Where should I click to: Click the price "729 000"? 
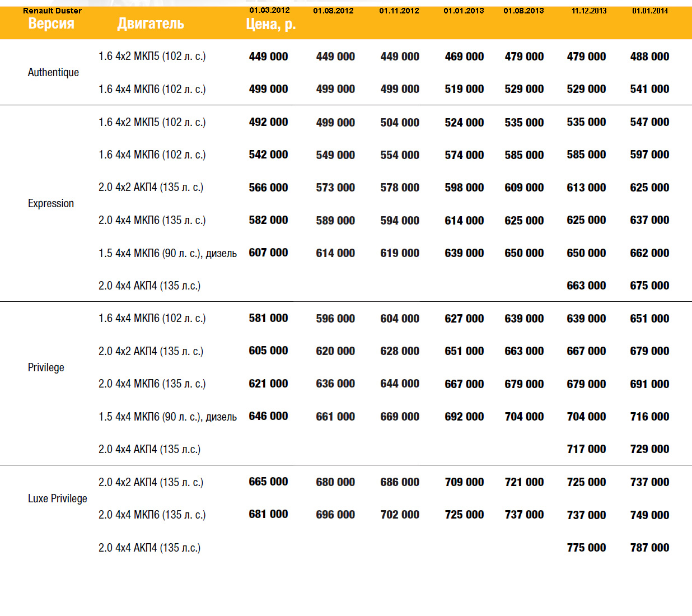[x=649, y=449]
